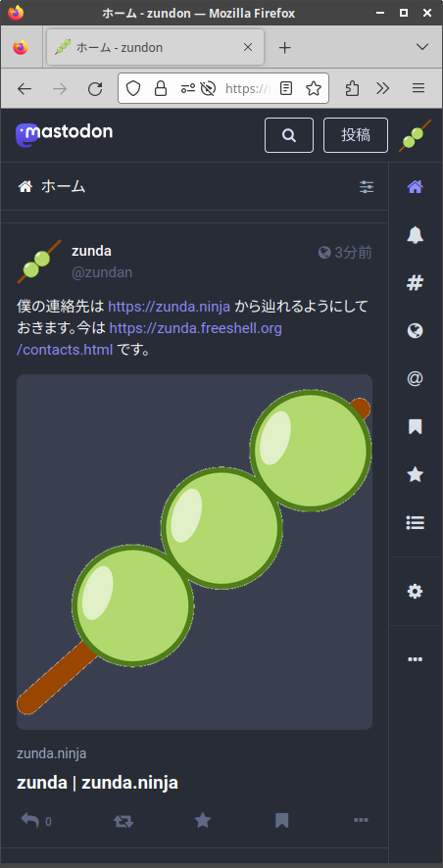Click the 投稿 compose button

[356, 135]
